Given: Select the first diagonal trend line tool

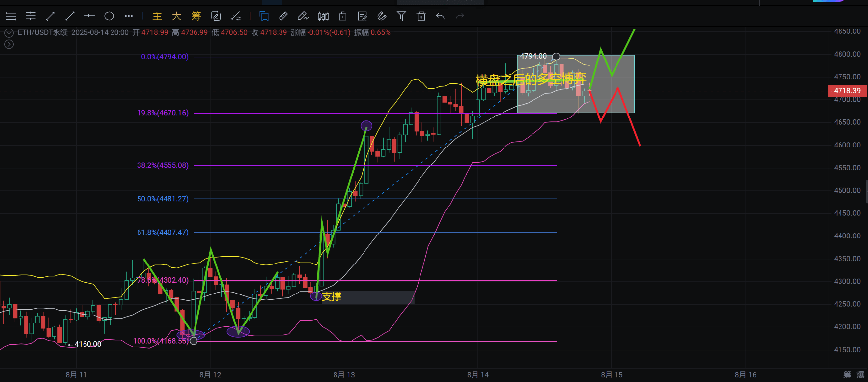Looking at the screenshot, I should [50, 16].
